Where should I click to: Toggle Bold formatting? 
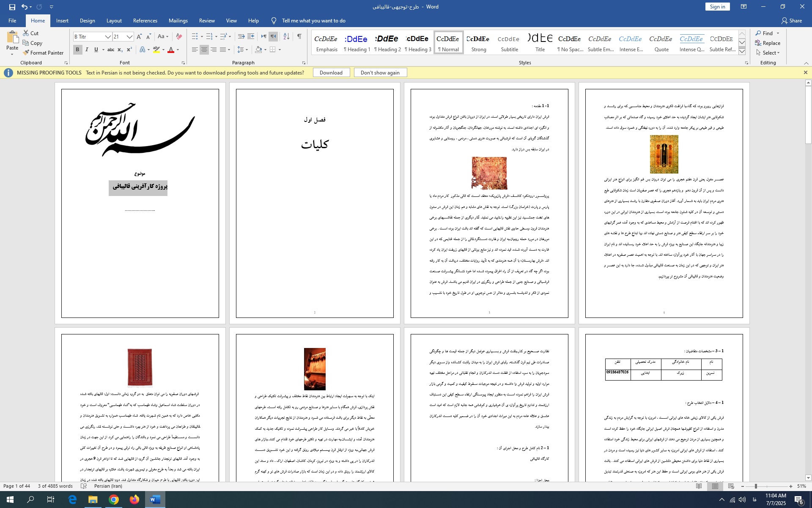point(77,50)
